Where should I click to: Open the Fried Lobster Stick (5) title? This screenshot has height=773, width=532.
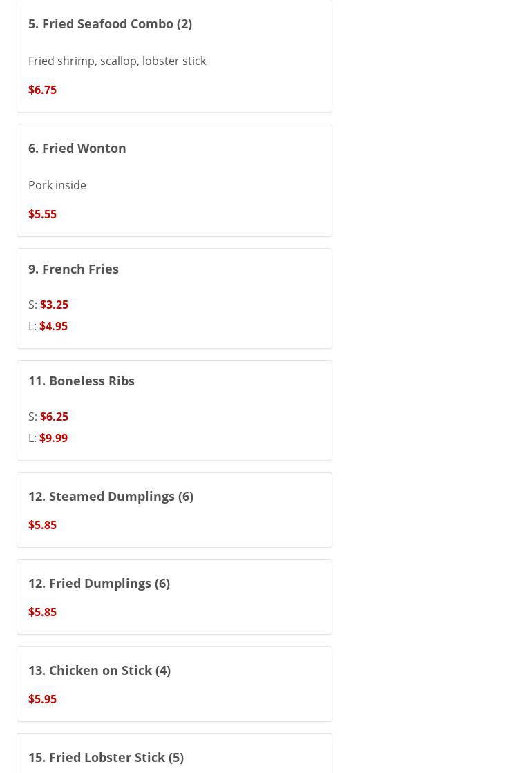(106, 757)
